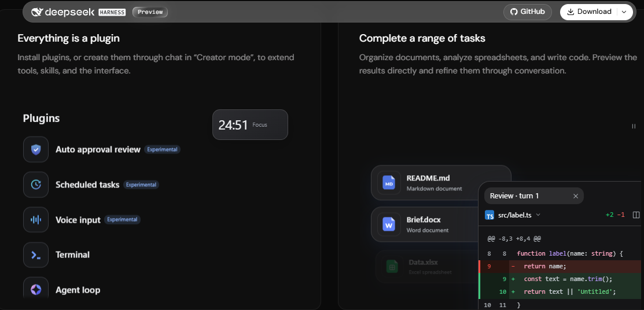The width and height of the screenshot is (644, 310).
Task: Click the Auto approval review shield icon
Action: (36, 149)
